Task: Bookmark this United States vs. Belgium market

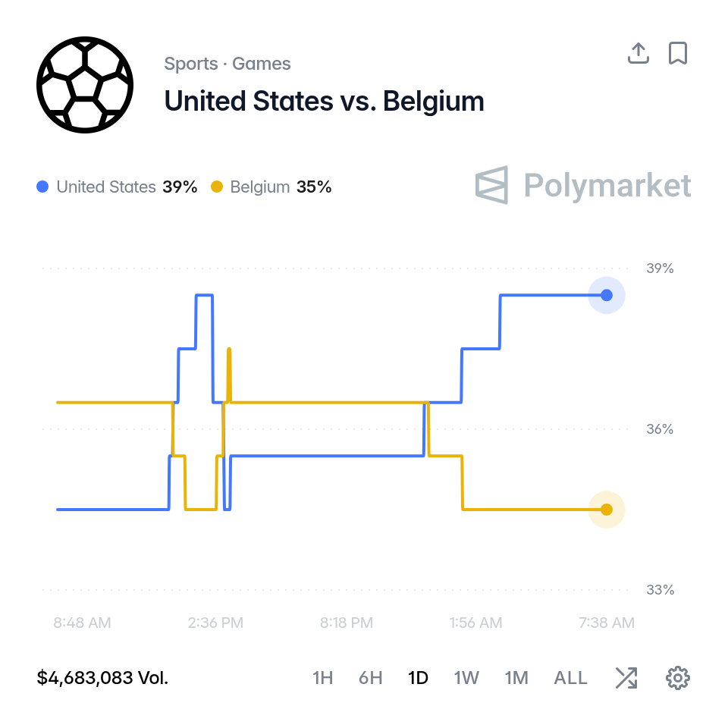Action: point(677,53)
